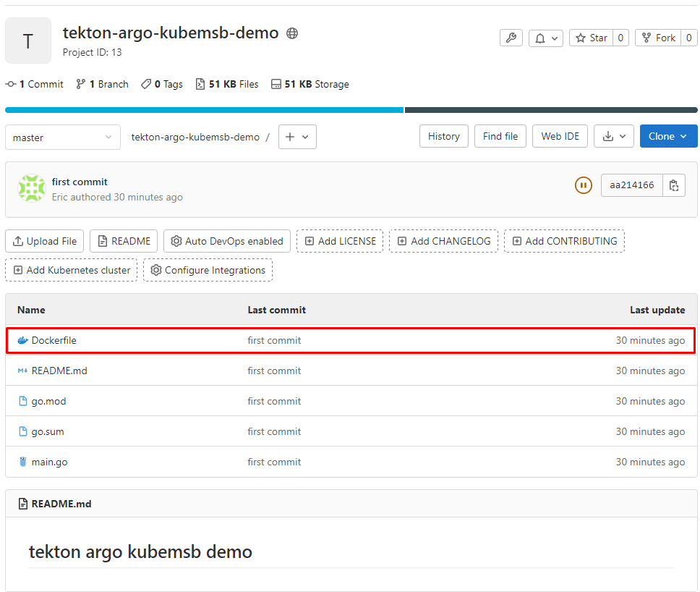The height and width of the screenshot is (592, 700).
Task: Open Dockerfile's first commit link
Action: click(274, 340)
